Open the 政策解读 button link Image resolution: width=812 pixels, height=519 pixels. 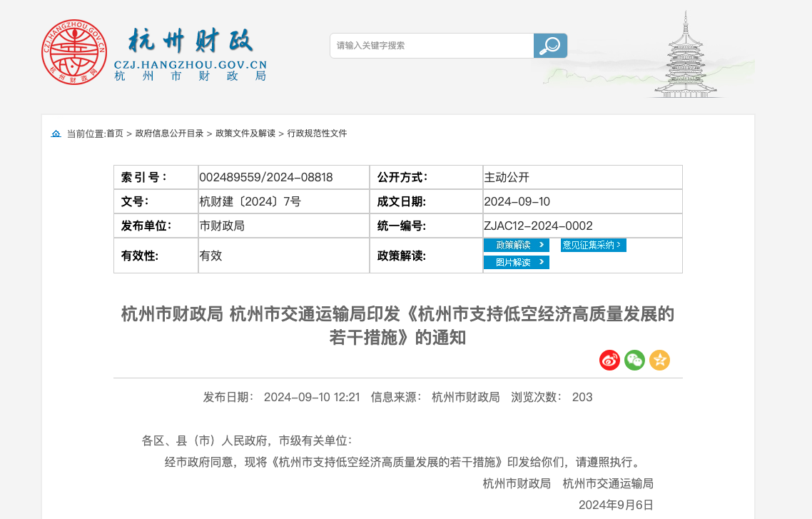pos(517,245)
